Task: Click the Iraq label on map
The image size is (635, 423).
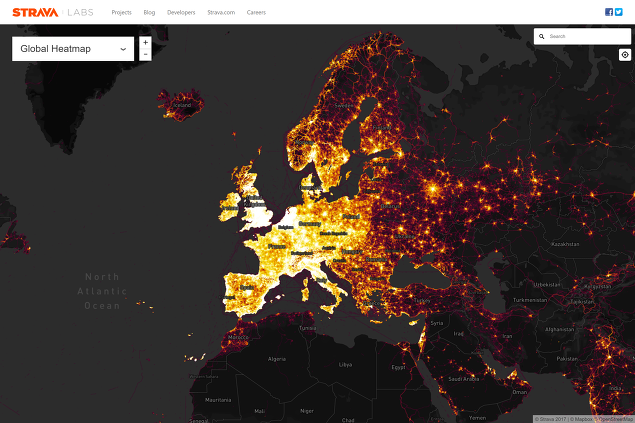Action: click(x=458, y=334)
